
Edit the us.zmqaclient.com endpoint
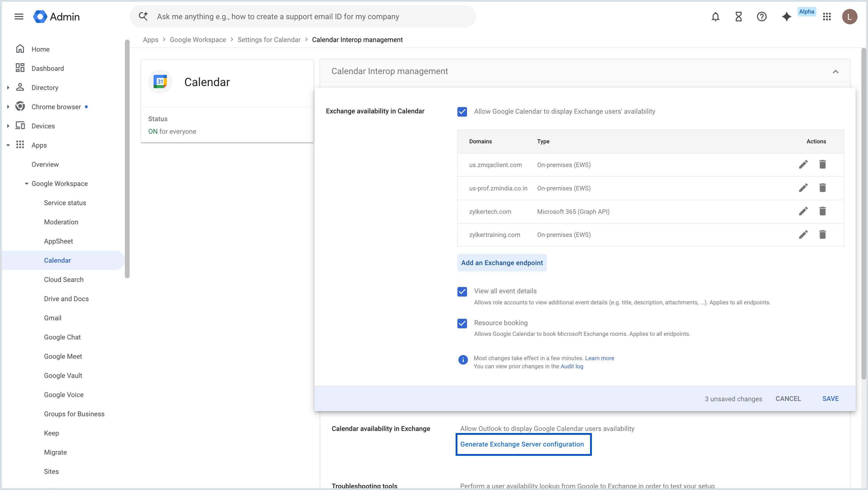pyautogui.click(x=803, y=164)
